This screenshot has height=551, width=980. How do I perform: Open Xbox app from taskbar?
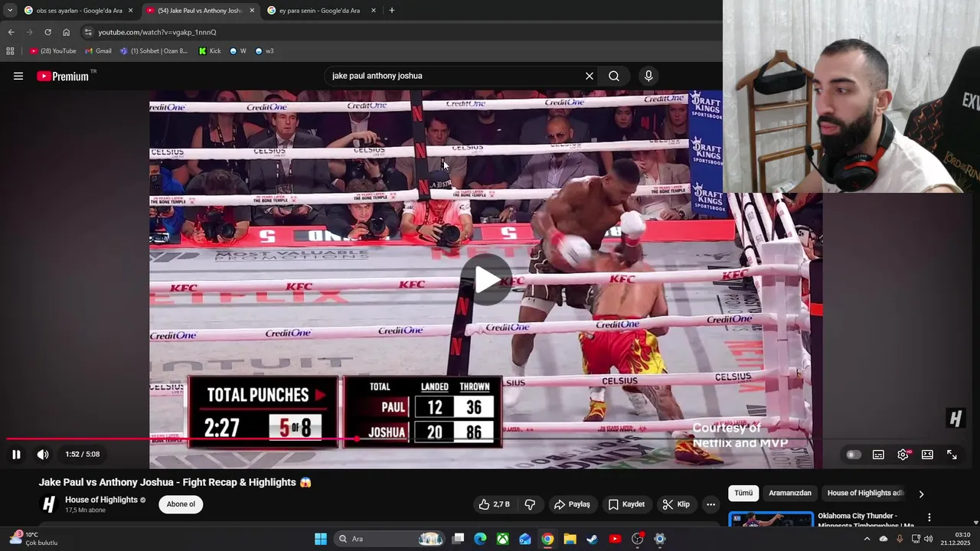pyautogui.click(x=502, y=539)
